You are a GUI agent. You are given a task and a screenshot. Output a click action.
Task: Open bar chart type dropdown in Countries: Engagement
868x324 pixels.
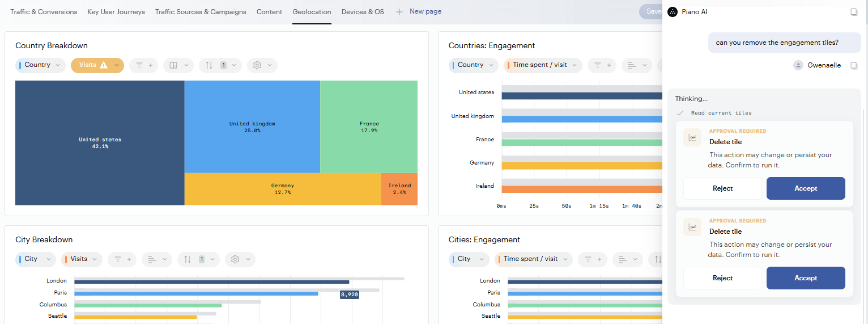637,65
